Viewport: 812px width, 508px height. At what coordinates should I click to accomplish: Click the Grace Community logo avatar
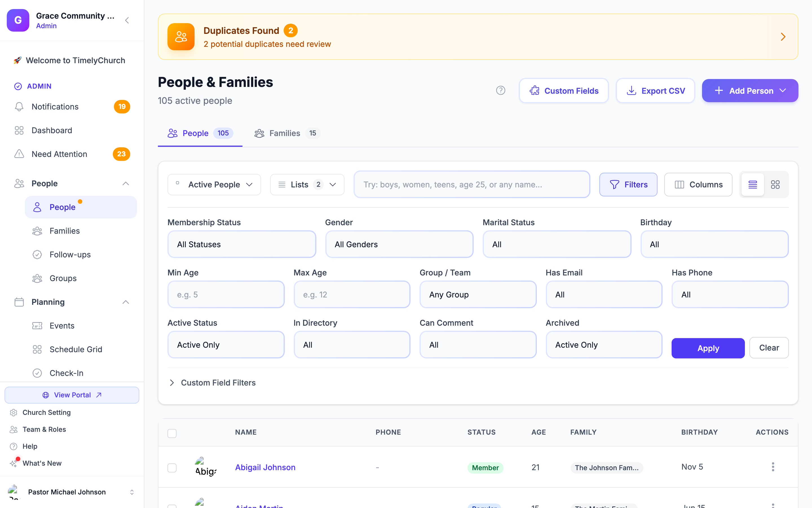coord(18,20)
